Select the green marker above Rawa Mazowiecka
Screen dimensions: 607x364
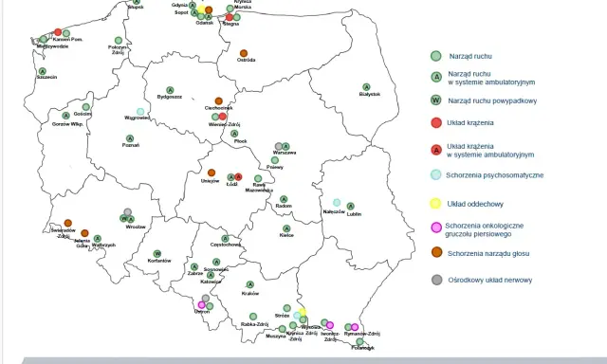click(x=258, y=179)
